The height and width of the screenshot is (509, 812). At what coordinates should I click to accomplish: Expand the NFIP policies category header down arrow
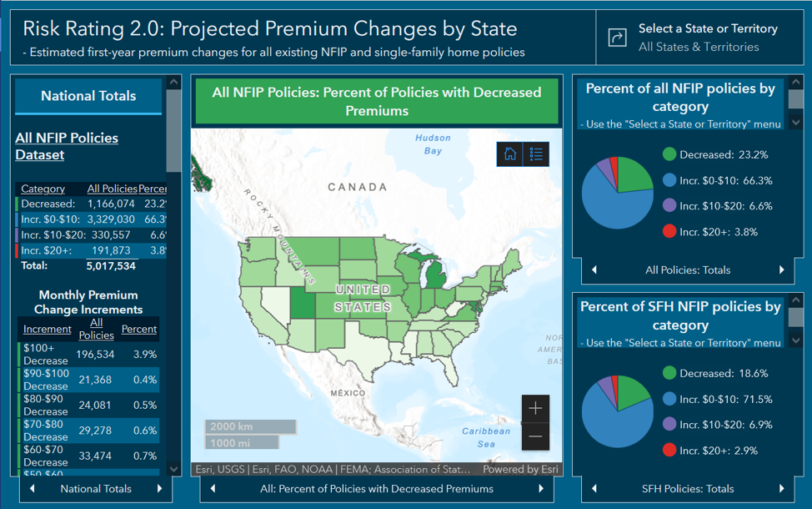point(796,123)
